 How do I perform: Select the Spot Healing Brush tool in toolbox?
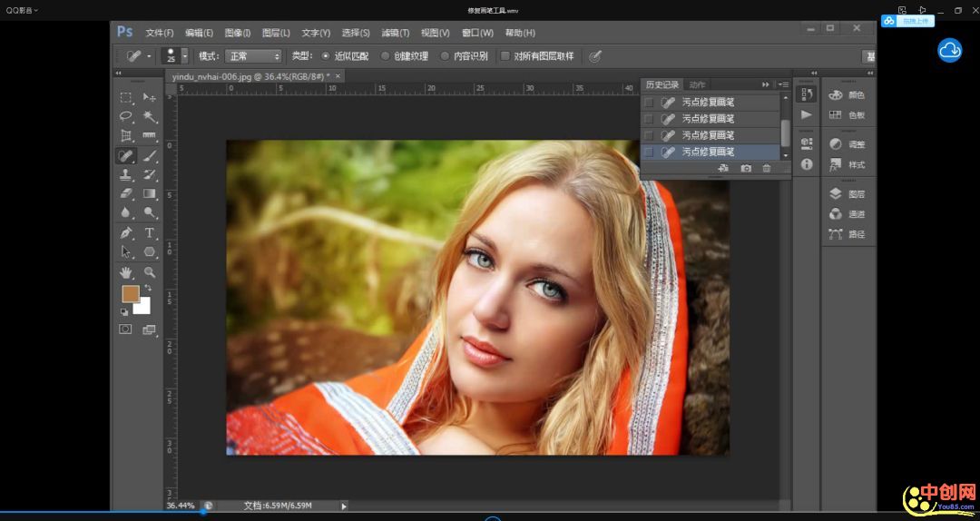[x=126, y=155]
